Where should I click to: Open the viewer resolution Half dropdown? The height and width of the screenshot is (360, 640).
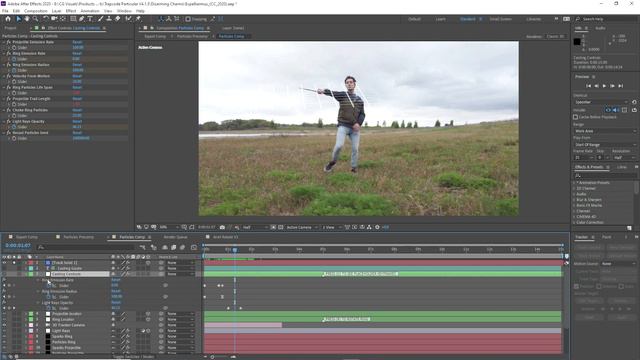(x=256, y=227)
